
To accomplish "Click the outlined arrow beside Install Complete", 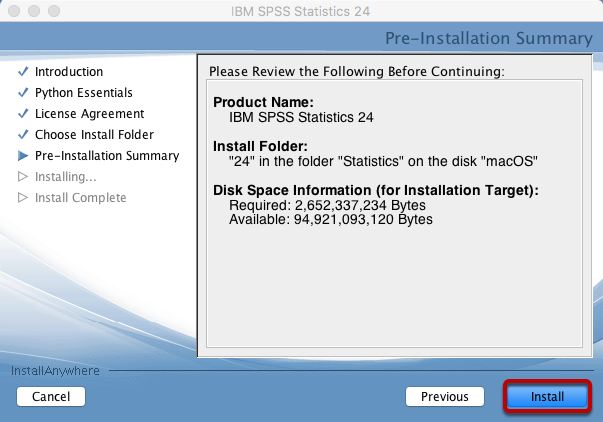I will tap(23, 197).
